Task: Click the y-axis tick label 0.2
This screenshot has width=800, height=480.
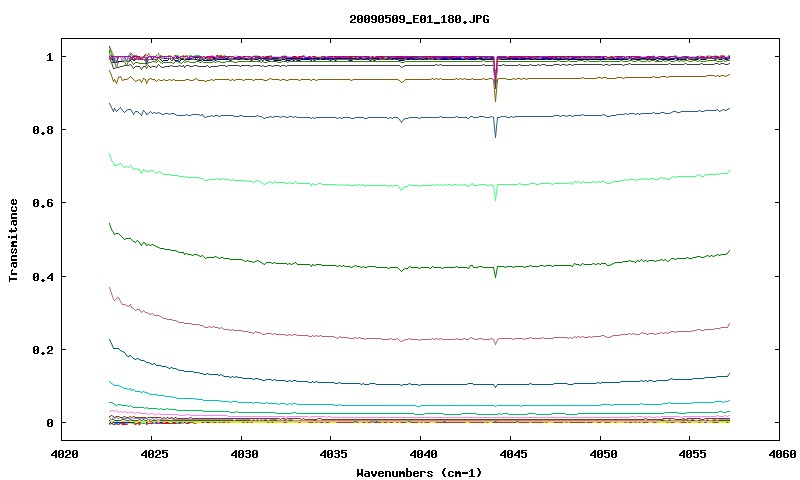Action: 43,350
